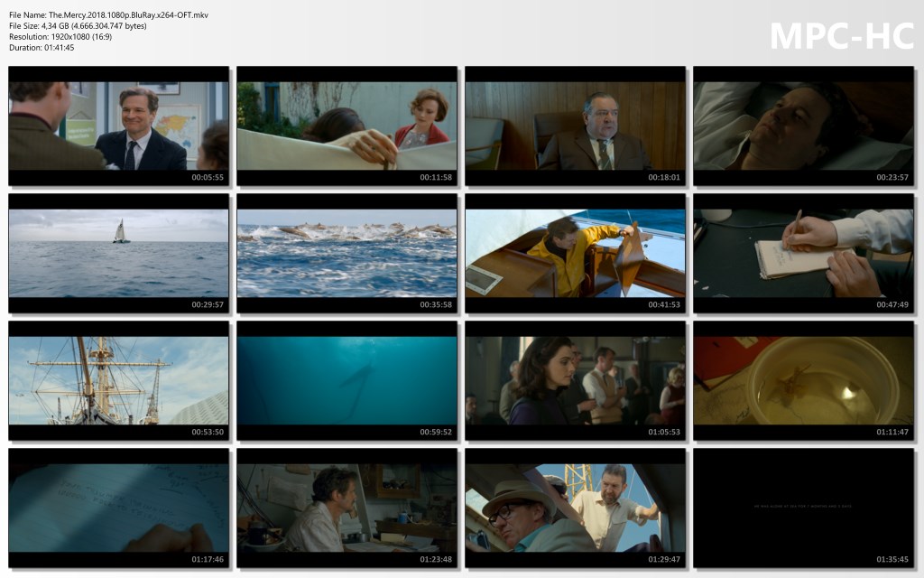Click thumbnail of man at 00:18:01
924x578 pixels.
pos(575,126)
